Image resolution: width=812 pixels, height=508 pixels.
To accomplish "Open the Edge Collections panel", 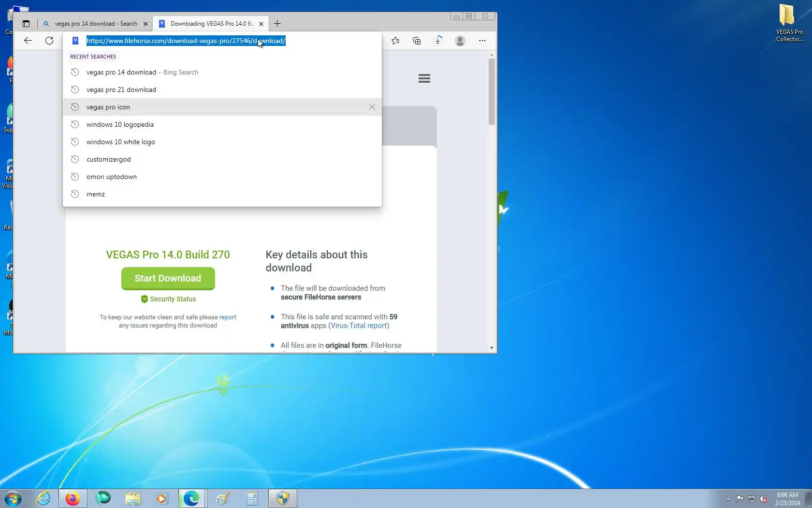I will click(417, 41).
